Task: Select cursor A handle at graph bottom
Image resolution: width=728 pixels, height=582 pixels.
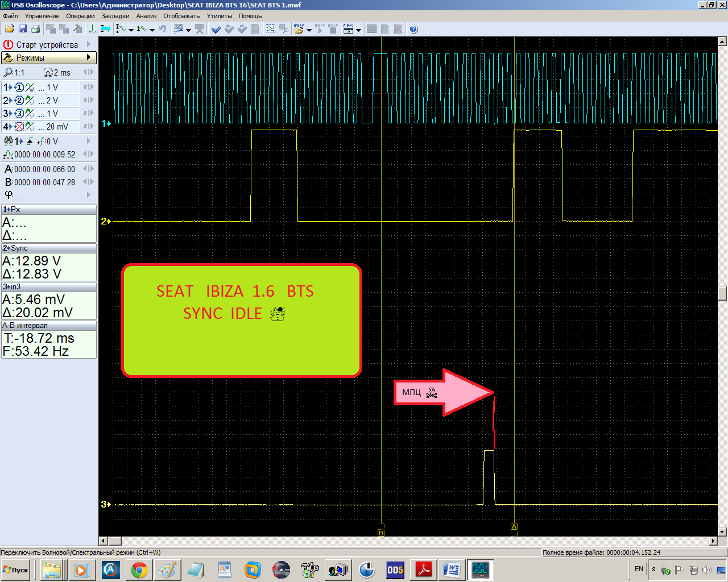Action: click(514, 527)
